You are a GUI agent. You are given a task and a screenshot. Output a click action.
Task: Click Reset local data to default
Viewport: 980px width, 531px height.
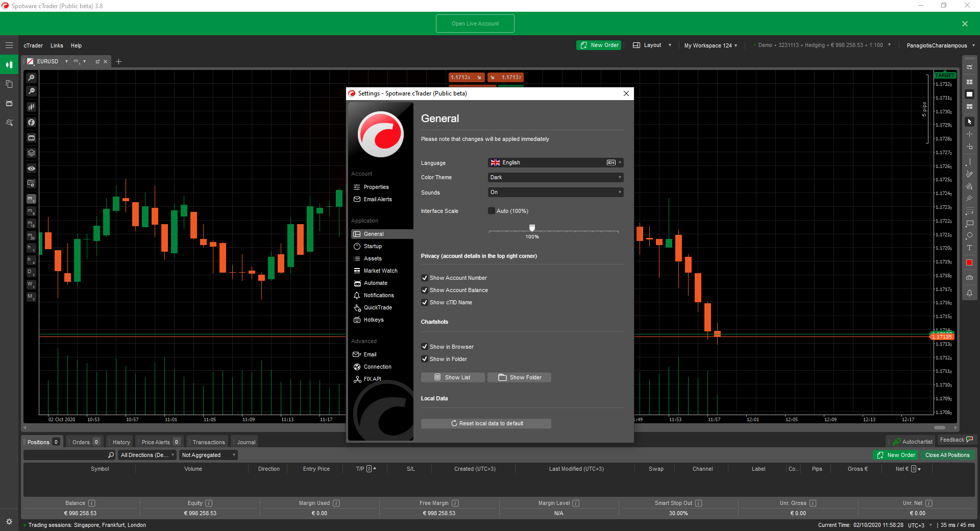pyautogui.click(x=486, y=423)
